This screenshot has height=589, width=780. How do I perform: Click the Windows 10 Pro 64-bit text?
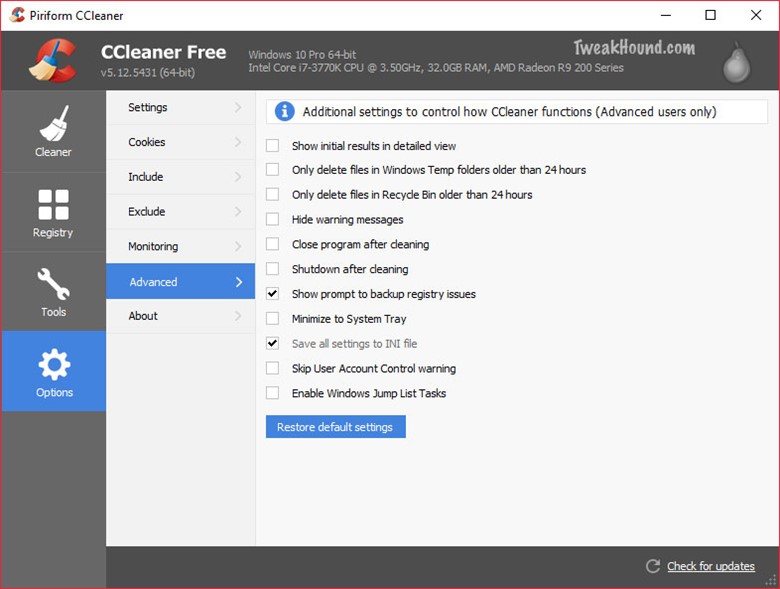[x=302, y=55]
